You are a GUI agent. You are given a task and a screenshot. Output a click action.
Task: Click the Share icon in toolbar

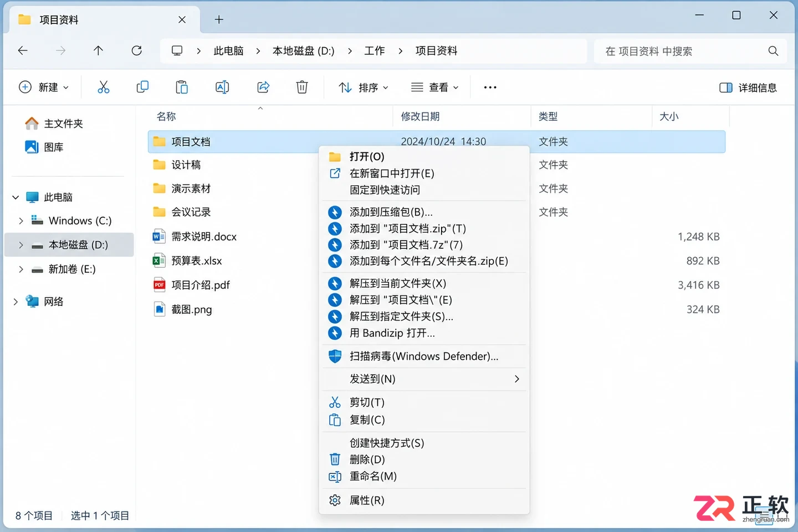point(263,87)
